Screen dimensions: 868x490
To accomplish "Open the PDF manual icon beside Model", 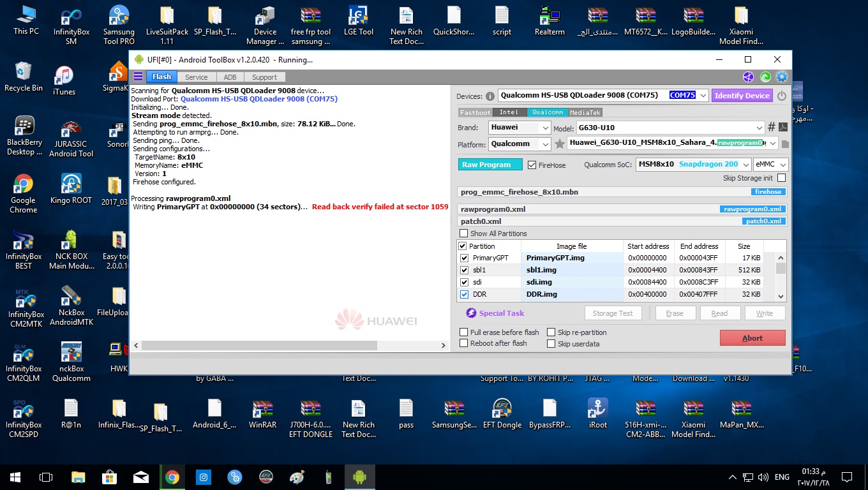I will [x=783, y=127].
